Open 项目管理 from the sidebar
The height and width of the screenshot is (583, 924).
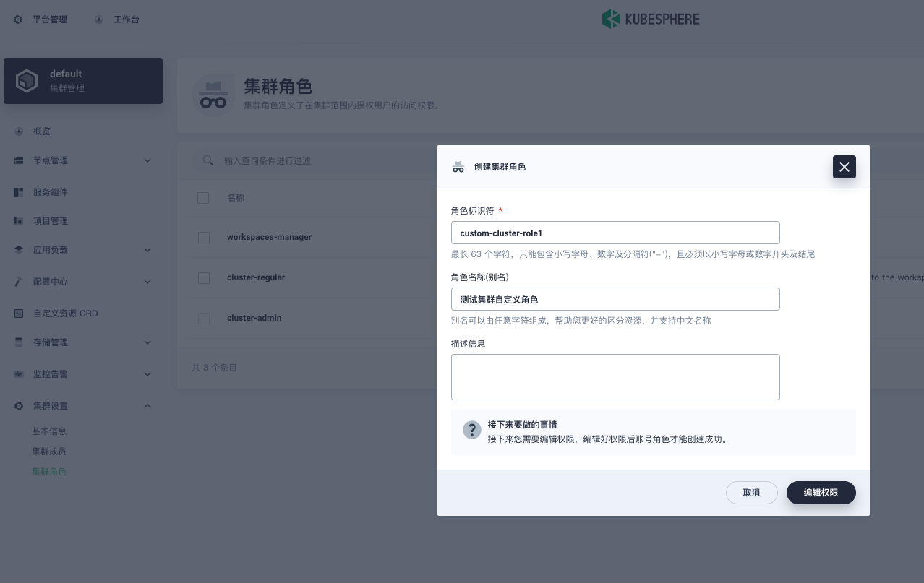coord(20,221)
